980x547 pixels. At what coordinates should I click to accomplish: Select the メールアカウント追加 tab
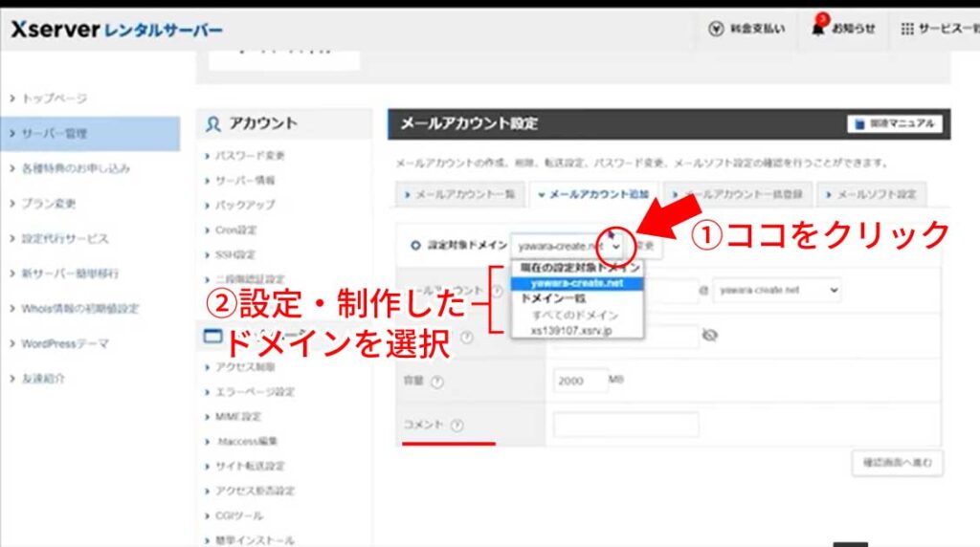(593, 194)
